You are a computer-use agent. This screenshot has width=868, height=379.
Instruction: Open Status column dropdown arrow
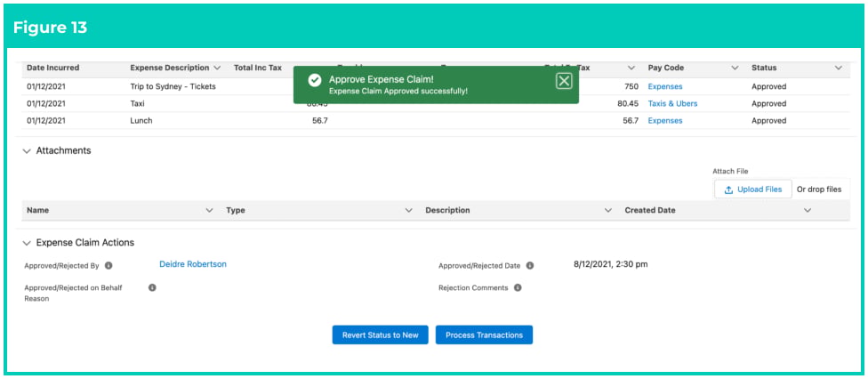[838, 68]
